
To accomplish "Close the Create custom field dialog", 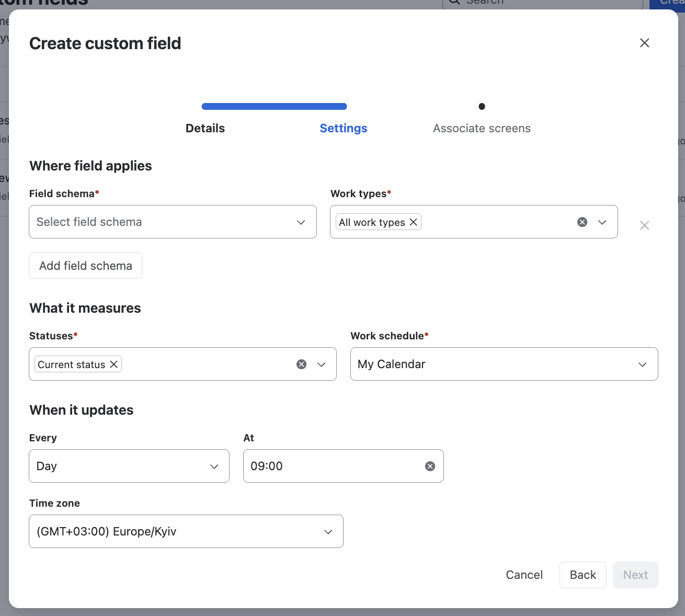I will tap(644, 43).
